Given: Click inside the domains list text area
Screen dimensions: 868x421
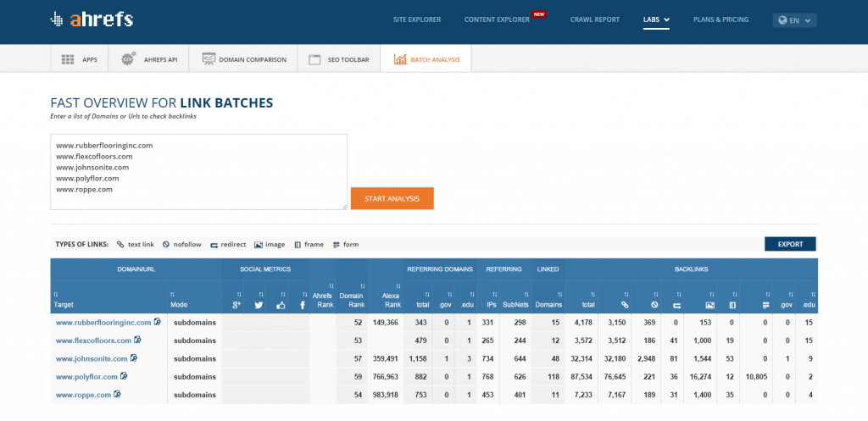Looking at the screenshot, I should coord(198,171).
